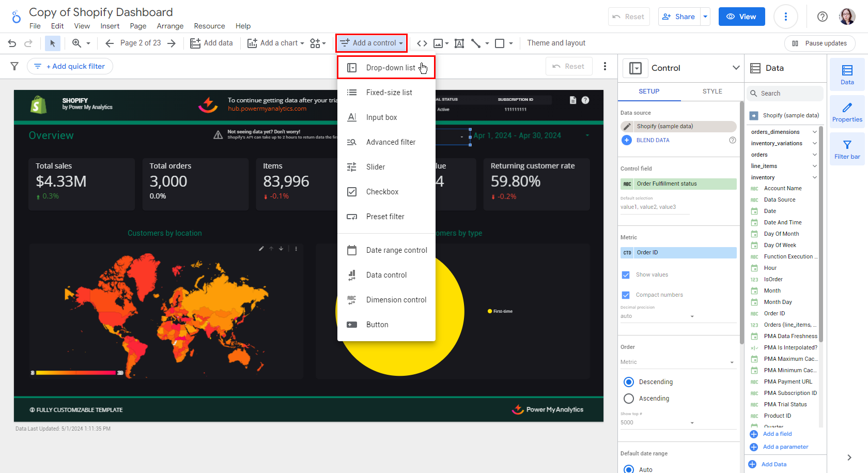Open the Filter bar side panel
The width and height of the screenshot is (868, 473).
point(847,149)
